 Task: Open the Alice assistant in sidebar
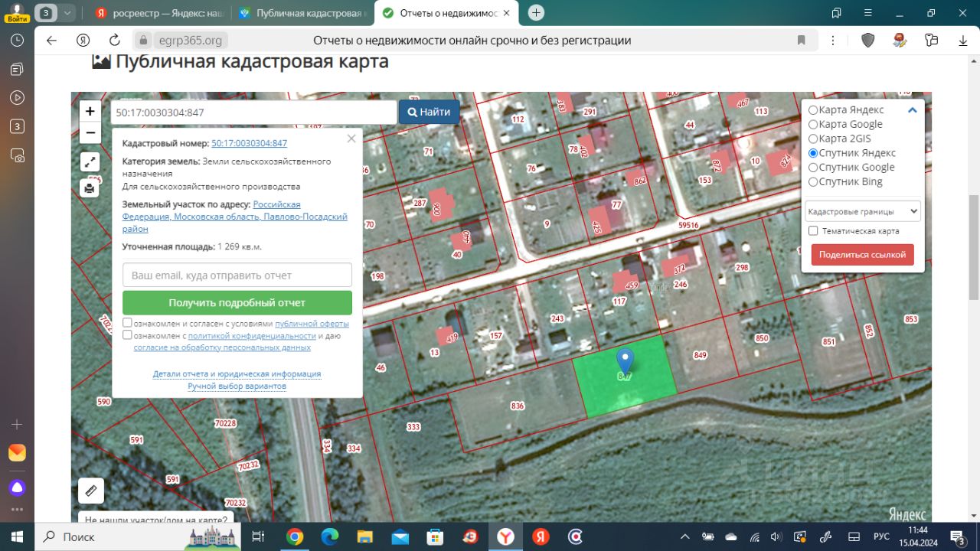[17, 487]
